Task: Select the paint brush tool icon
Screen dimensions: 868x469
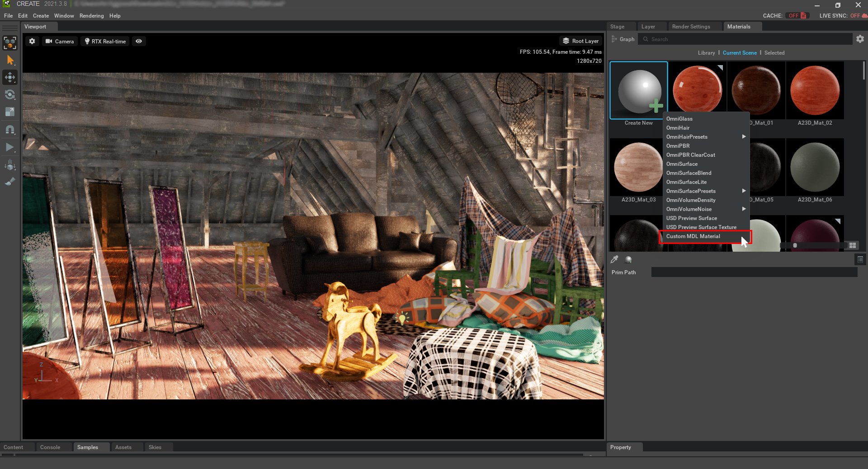Action: pyautogui.click(x=10, y=182)
